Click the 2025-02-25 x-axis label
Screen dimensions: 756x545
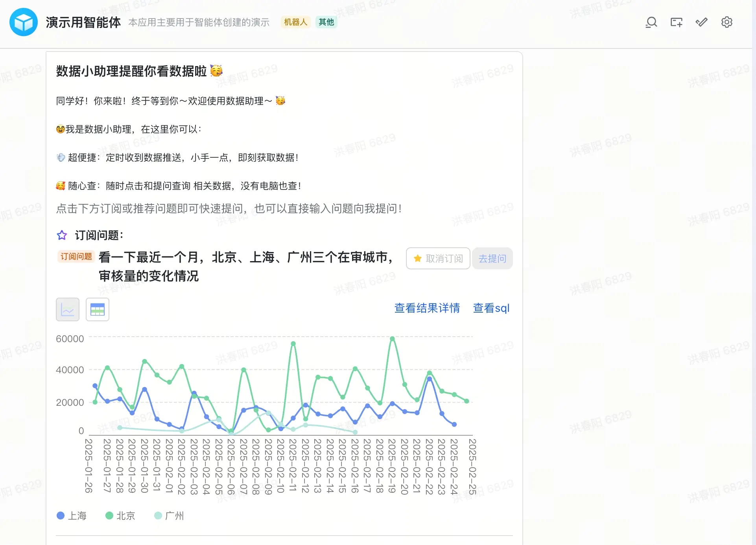pos(472,467)
